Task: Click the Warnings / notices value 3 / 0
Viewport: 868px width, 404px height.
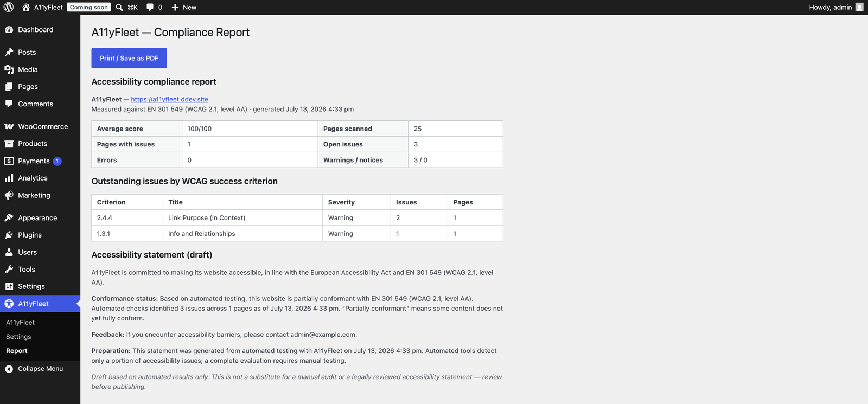Action: [x=420, y=160]
